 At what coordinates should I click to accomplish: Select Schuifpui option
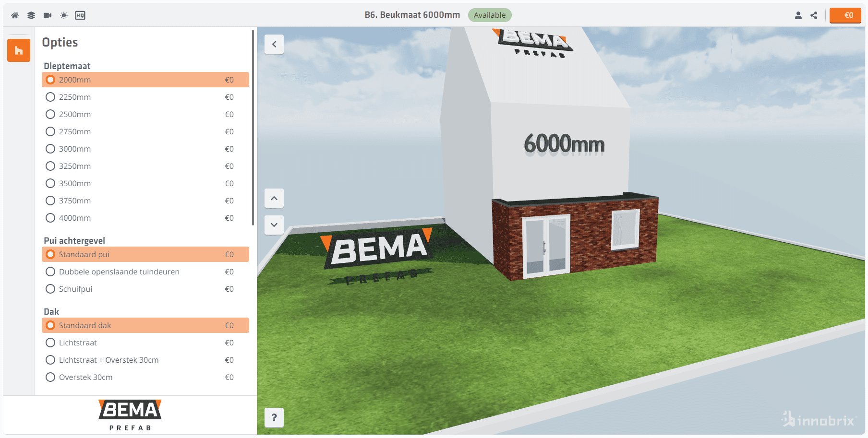[x=145, y=289]
